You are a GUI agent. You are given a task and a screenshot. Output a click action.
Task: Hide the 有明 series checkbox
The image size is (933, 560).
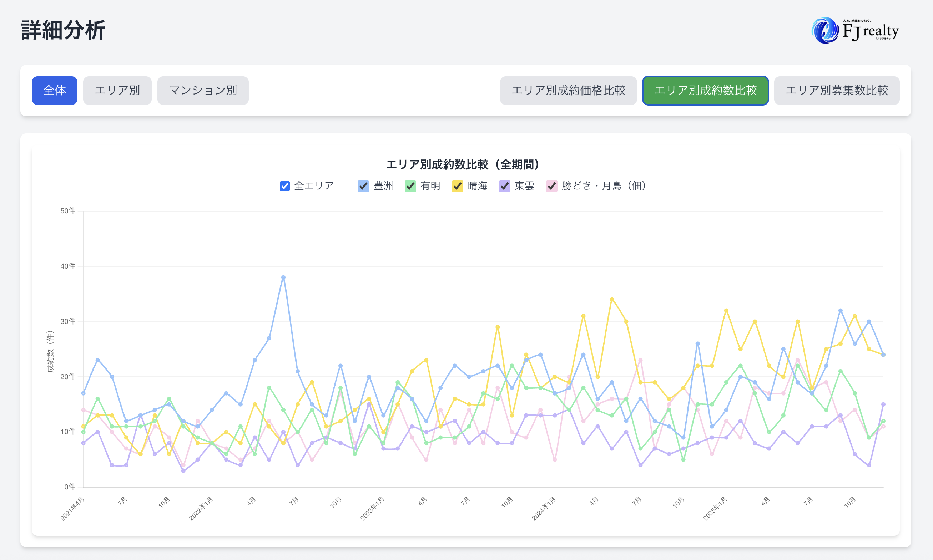coord(410,186)
